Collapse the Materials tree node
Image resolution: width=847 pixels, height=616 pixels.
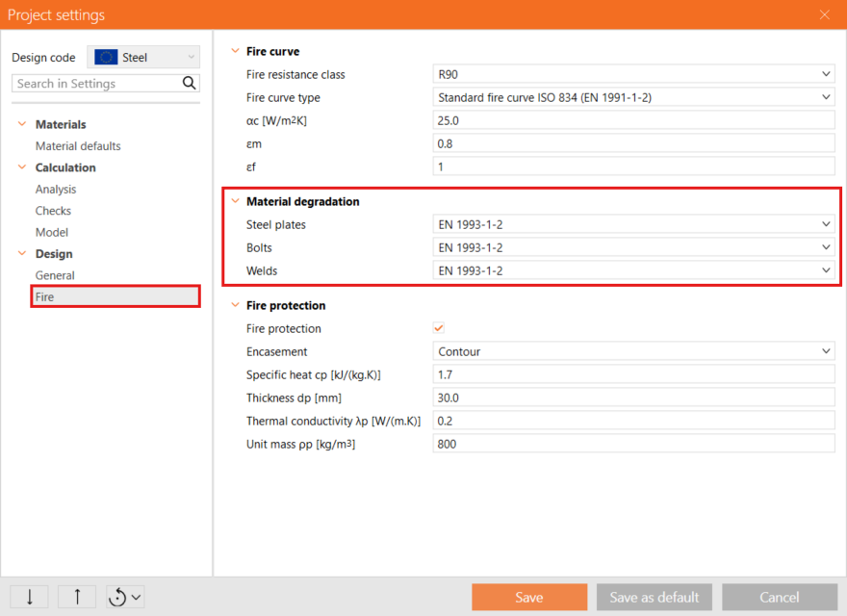point(22,124)
